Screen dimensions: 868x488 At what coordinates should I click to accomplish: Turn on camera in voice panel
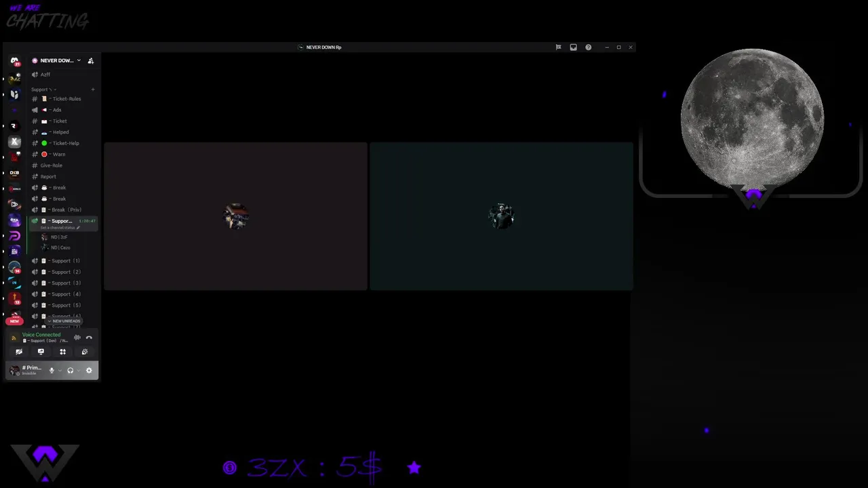pos(19,352)
